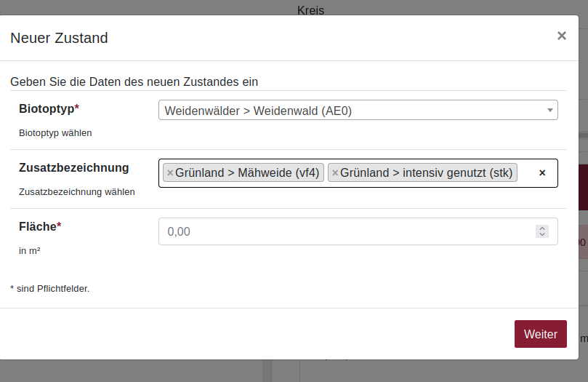The height and width of the screenshot is (382, 588).
Task: Select the Grünland > Mähweide (vf4) tag text
Action: (x=247, y=173)
